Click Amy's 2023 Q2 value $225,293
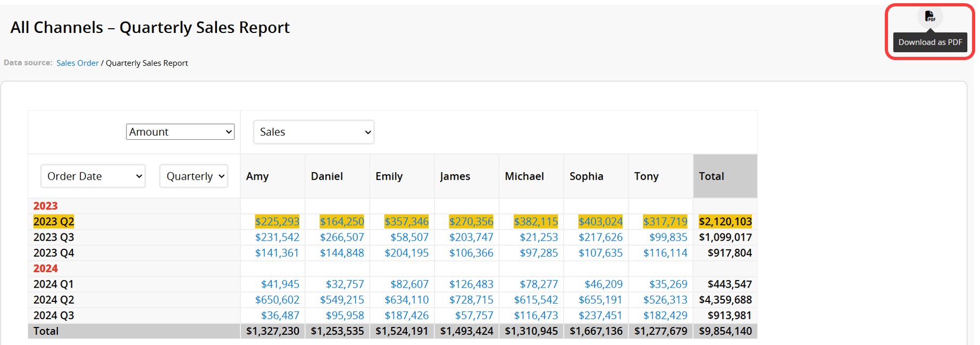The height and width of the screenshot is (345, 980). point(277,222)
